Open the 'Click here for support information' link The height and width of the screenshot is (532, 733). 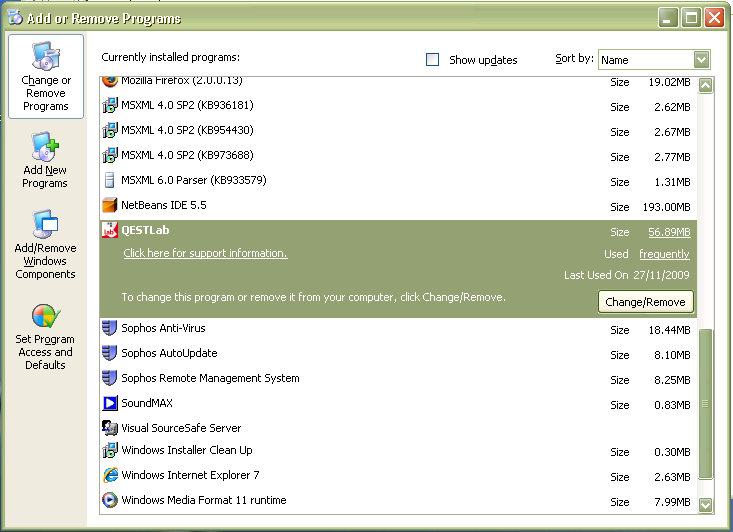coord(205,253)
